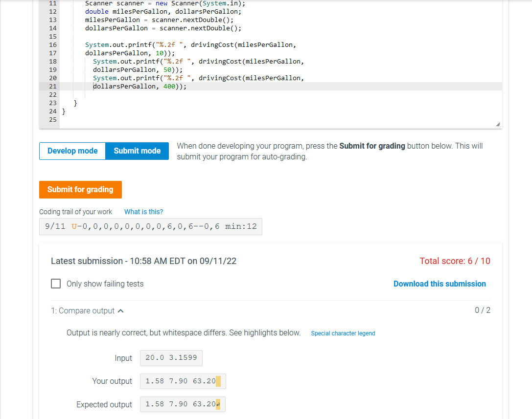This screenshot has width=532, height=419.
Task: Click the 'Coding trail of your work' label
Action: (75, 212)
